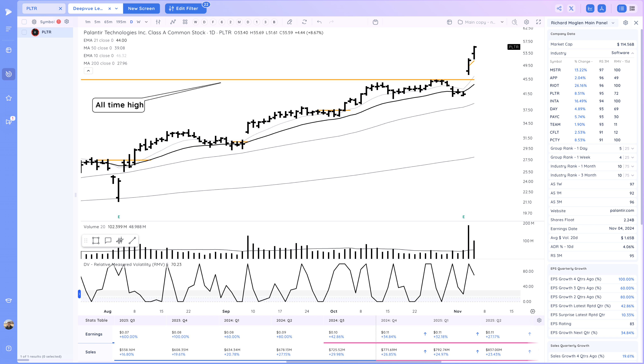Collapse the indicator legend chevron
644x364 pixels.
[88, 71]
